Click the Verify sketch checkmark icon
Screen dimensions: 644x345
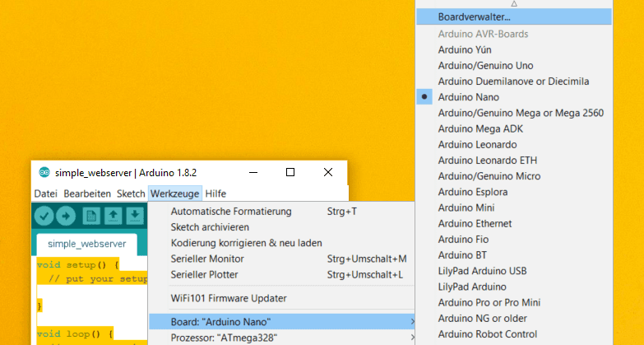click(x=44, y=216)
